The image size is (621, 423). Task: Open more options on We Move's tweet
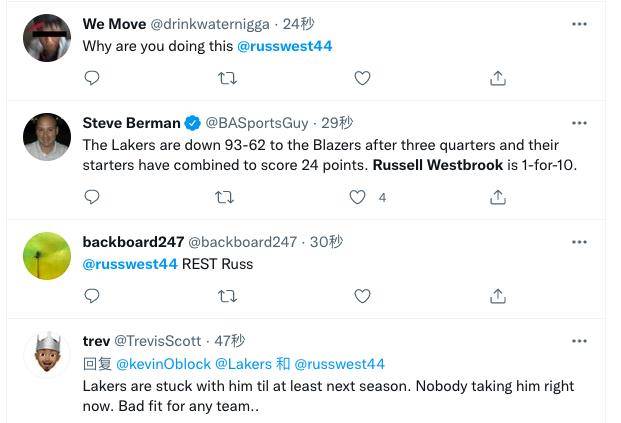[579, 23]
